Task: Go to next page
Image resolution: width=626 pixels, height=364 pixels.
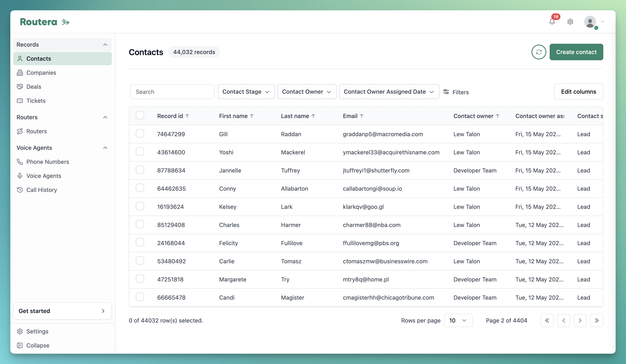Action: [580, 320]
